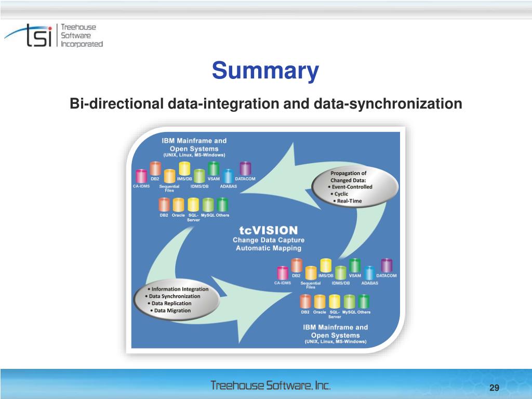Click the Real-Time bullet

[348, 201]
